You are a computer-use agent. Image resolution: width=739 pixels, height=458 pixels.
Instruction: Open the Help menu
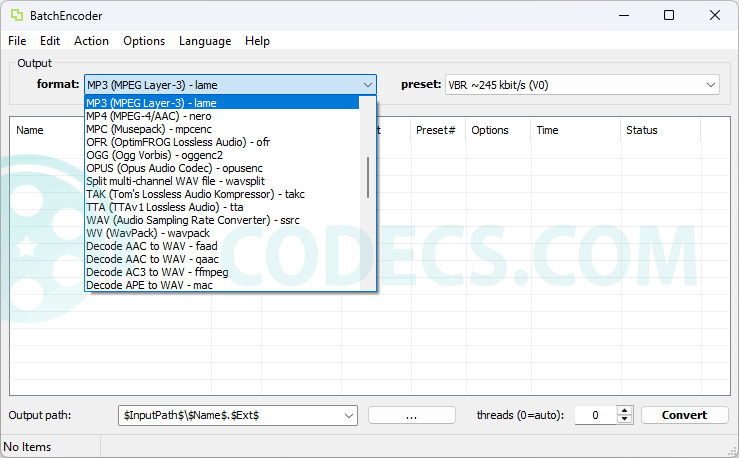[x=257, y=41]
